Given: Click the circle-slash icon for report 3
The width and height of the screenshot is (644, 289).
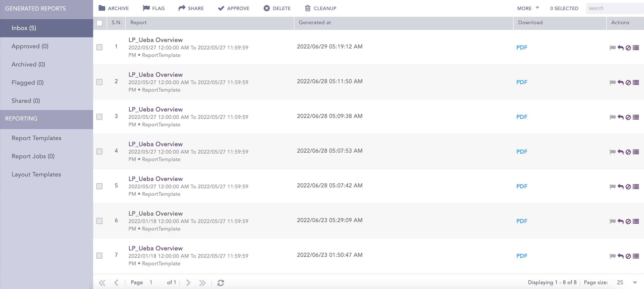Looking at the screenshot, I should (628, 117).
